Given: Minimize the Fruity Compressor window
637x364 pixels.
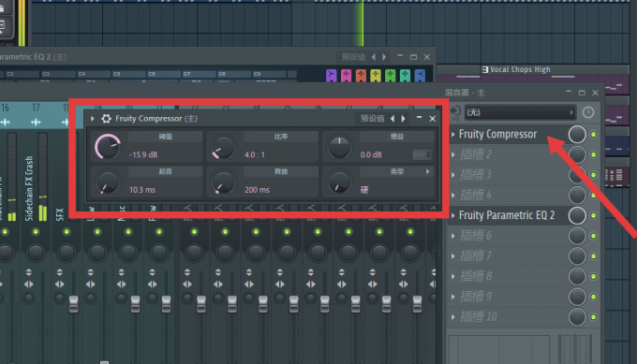Looking at the screenshot, I should click(x=419, y=118).
